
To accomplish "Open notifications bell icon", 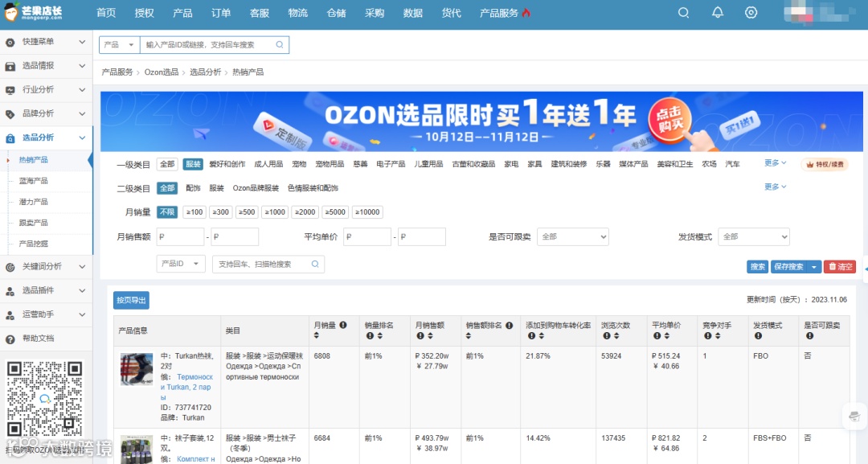I will click(718, 13).
